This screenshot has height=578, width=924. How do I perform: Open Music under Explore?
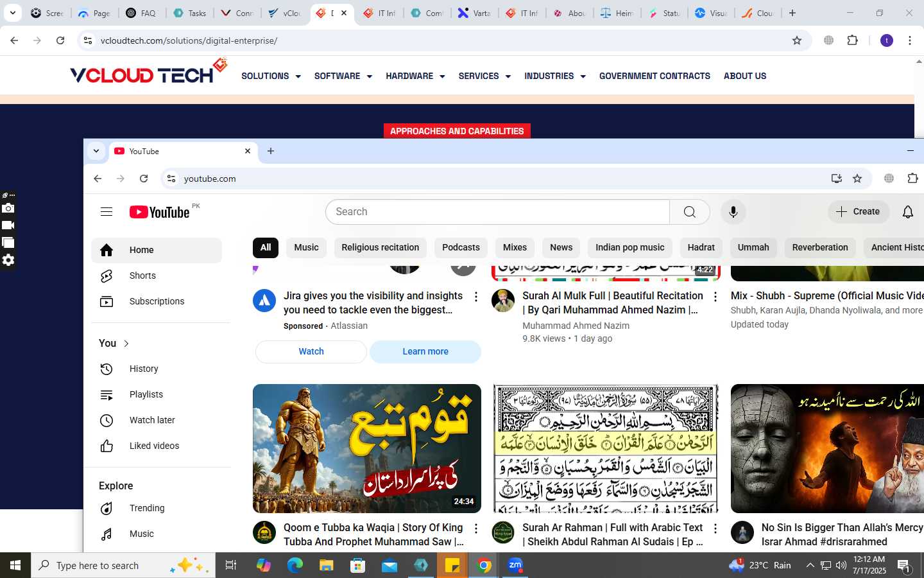tap(157, 534)
